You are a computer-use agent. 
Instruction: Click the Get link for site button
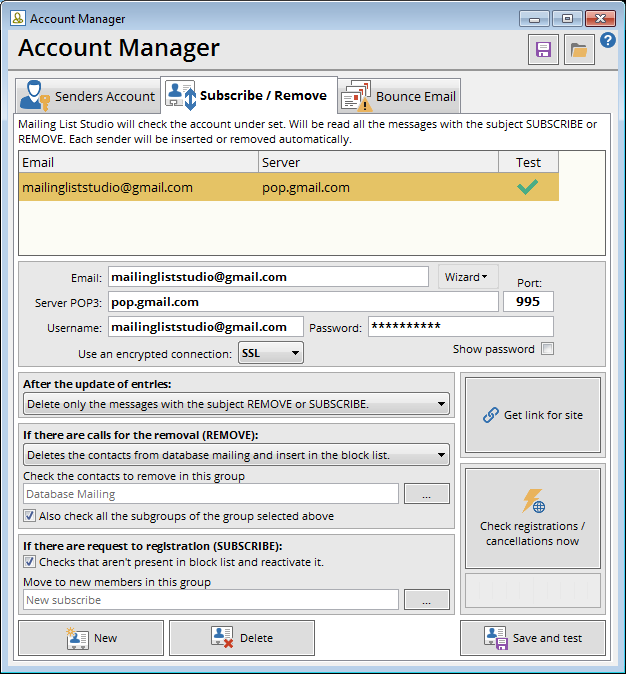click(532, 415)
